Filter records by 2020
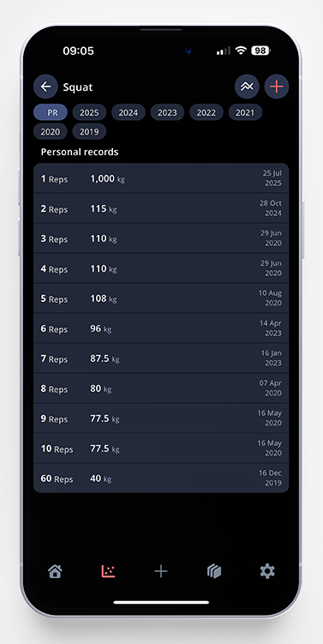 pos(51,131)
